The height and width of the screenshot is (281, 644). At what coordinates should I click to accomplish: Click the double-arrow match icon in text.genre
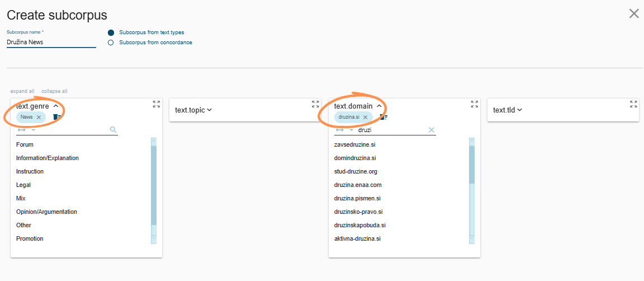click(21, 130)
